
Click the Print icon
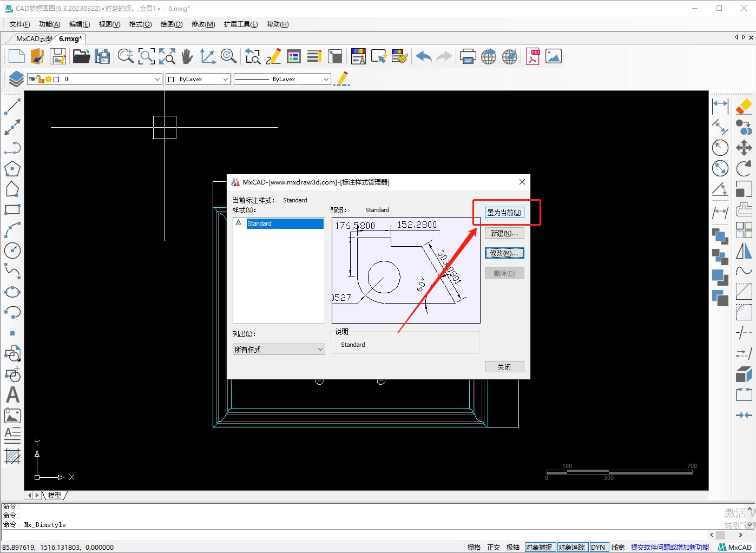[468, 56]
